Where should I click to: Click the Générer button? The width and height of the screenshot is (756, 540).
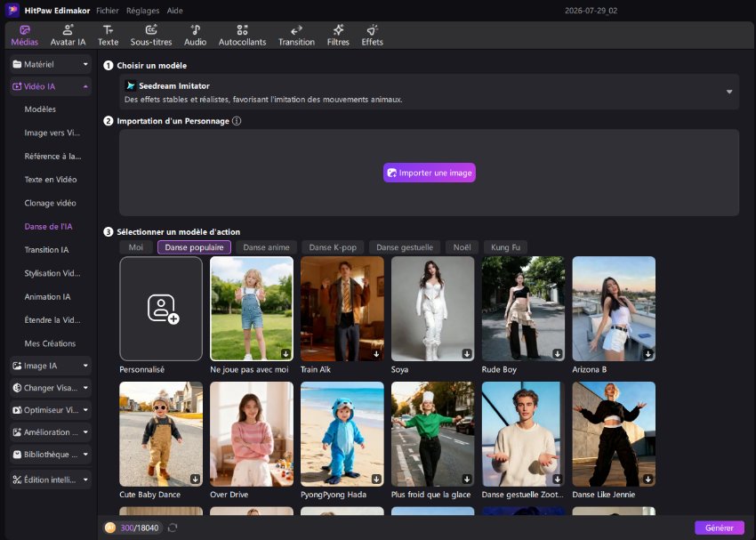(x=720, y=528)
